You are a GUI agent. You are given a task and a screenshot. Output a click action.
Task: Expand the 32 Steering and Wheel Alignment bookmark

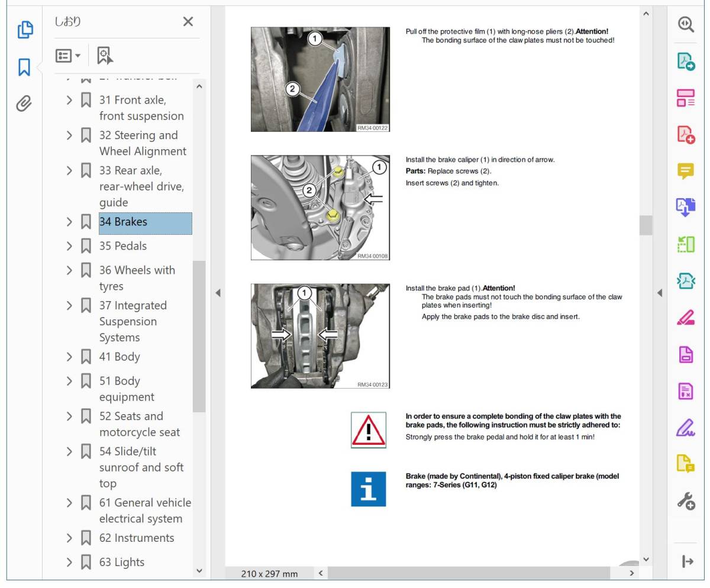tap(69, 135)
